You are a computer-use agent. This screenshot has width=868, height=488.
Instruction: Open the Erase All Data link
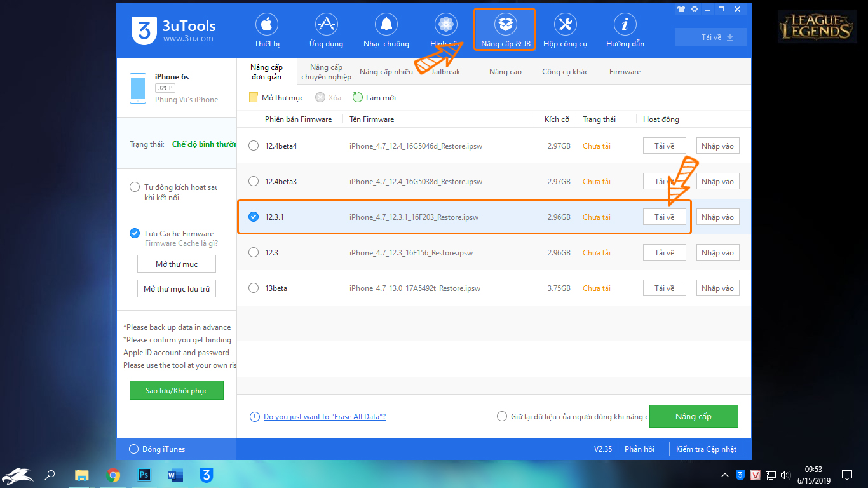click(x=325, y=417)
